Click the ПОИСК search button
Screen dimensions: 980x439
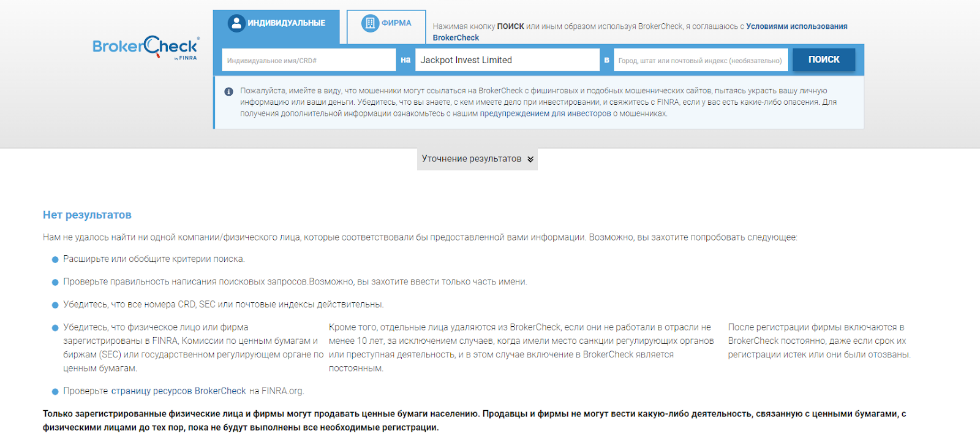tap(824, 59)
